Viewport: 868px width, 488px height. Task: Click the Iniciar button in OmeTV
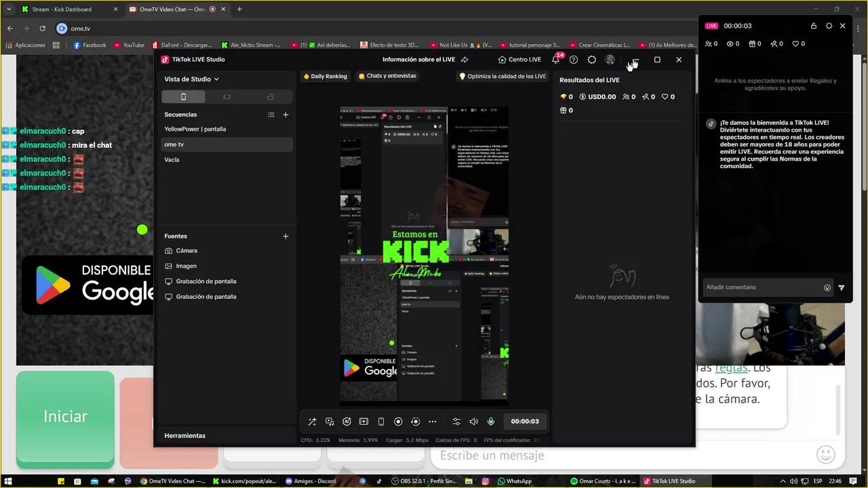click(x=65, y=420)
